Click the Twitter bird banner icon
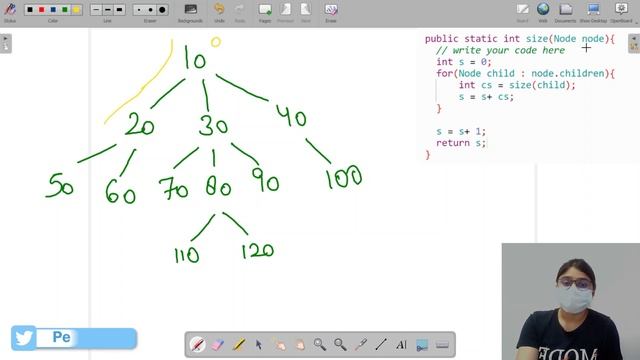The width and height of the screenshot is (640, 360). pos(24,338)
